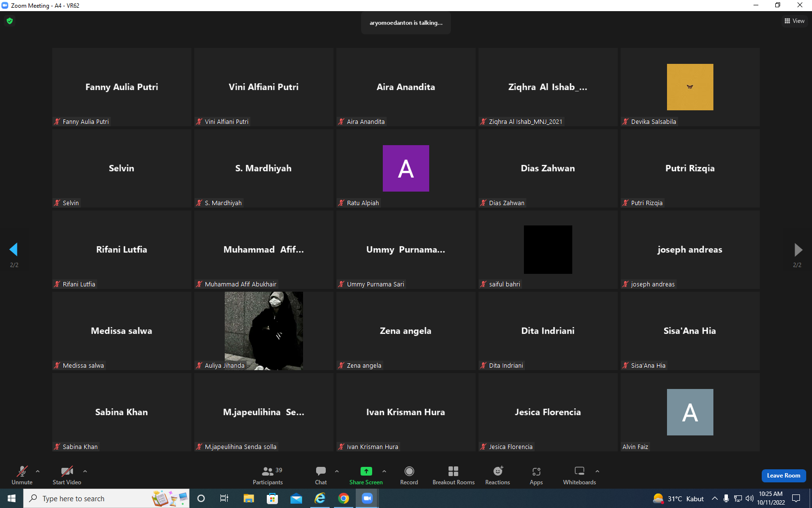The image size is (812, 508).
Task: Expand video options arrow beside Start Video
Action: [x=85, y=471]
